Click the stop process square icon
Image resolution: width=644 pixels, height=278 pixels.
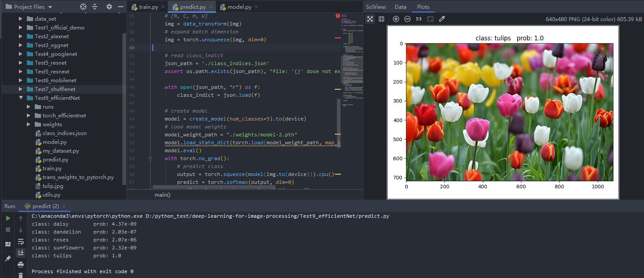(x=8, y=230)
